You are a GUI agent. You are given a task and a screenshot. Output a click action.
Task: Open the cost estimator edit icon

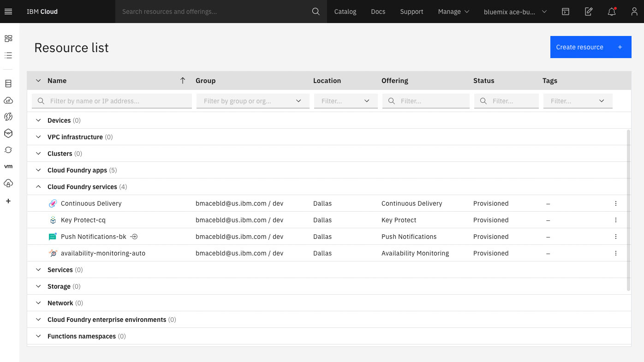pos(589,12)
